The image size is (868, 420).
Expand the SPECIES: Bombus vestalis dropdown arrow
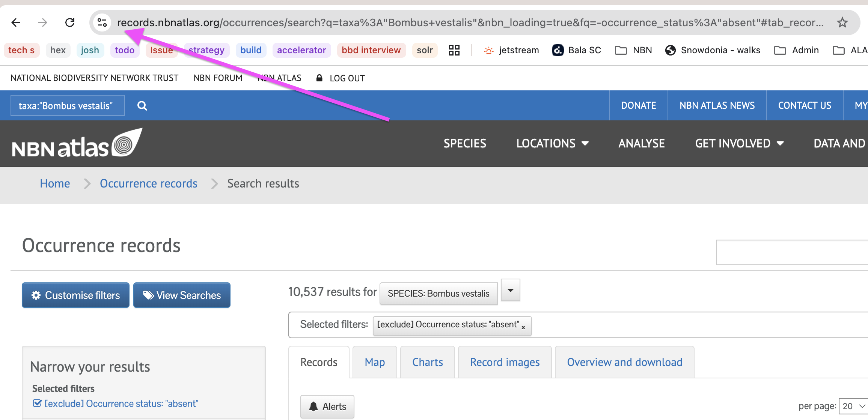coord(510,290)
